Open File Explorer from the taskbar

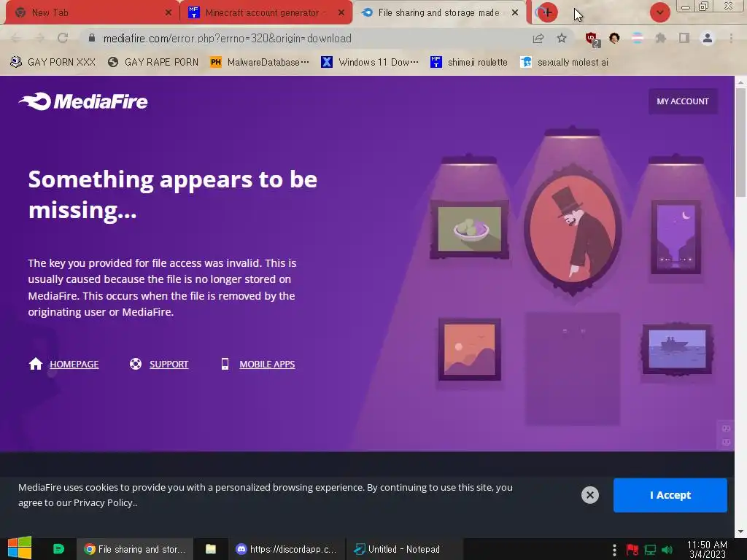[211, 549]
